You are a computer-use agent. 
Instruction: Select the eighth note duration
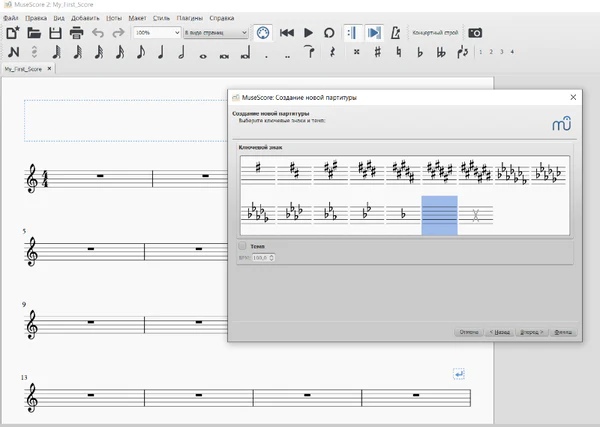[140, 52]
